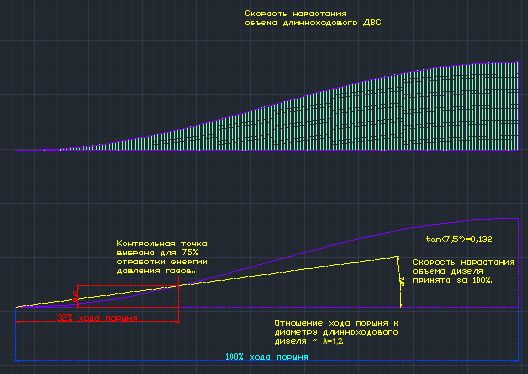Click the rotated yellow text beside dashed line
Screen dimensions: 528x374
402,282
